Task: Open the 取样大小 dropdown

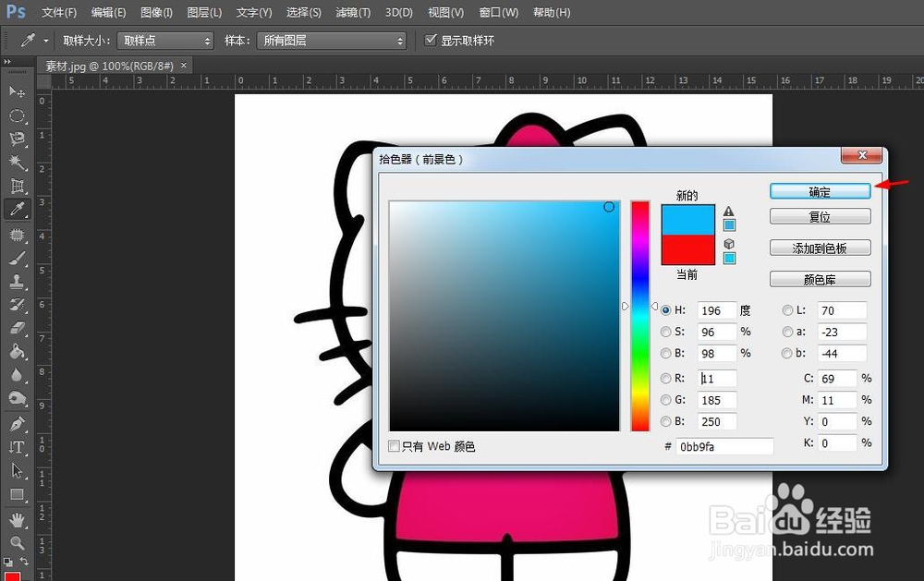Action: (165, 41)
